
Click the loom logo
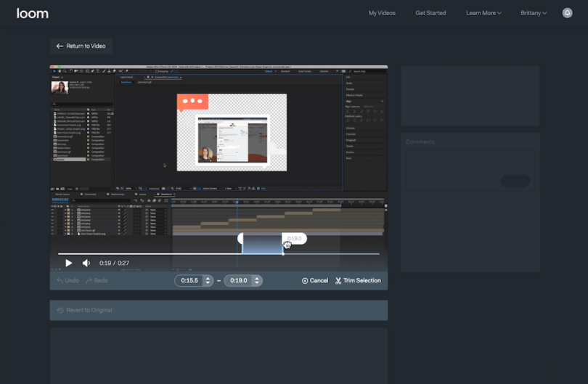[x=32, y=14]
